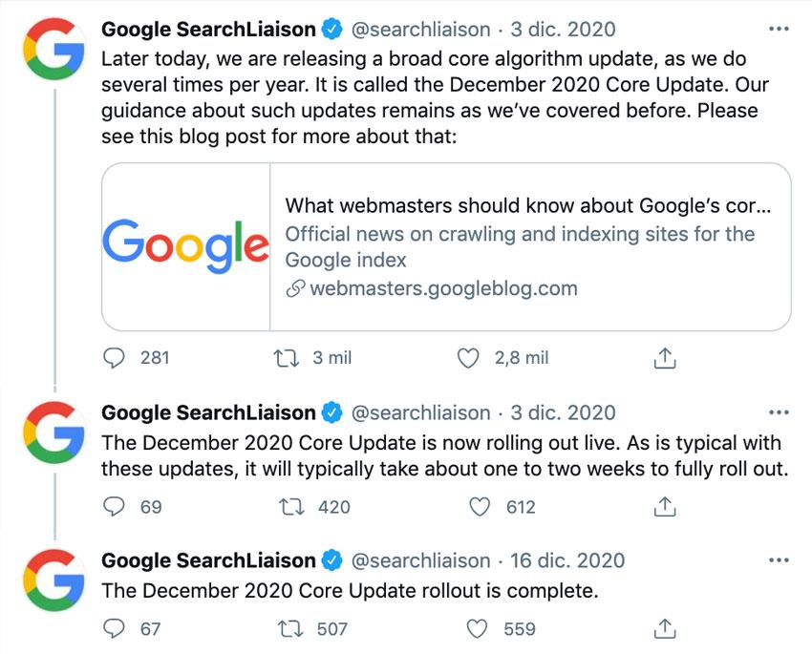Reply to the rollout is complete tweet

114,628
